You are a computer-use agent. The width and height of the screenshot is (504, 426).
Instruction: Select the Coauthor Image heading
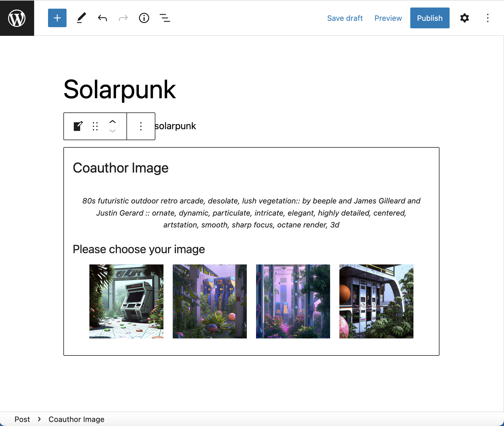click(121, 168)
